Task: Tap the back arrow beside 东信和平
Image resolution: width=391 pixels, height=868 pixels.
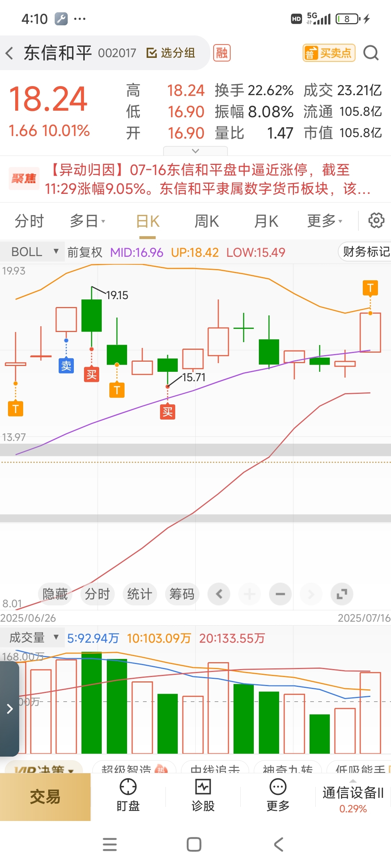Action: (x=10, y=53)
